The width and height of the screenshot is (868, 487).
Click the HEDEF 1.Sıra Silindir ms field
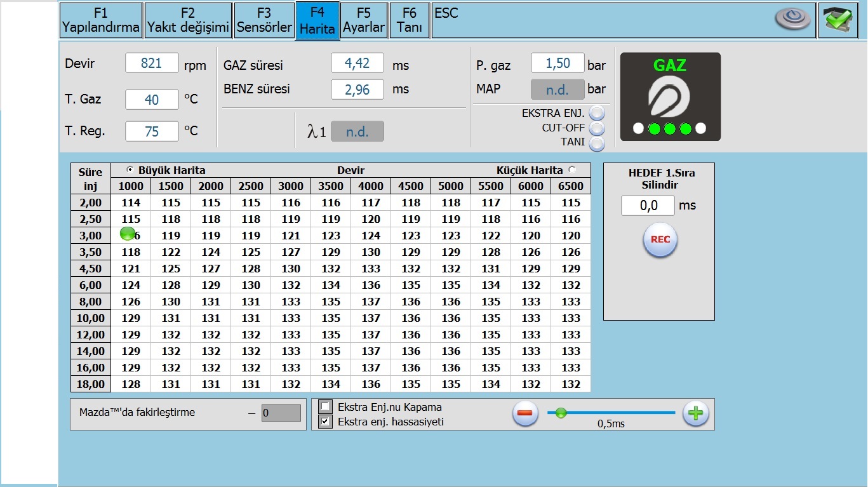[x=648, y=205]
